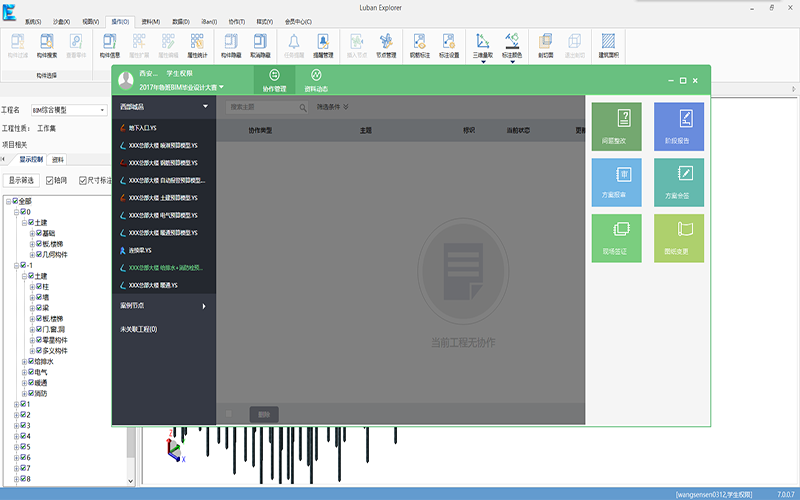The height and width of the screenshot is (500, 800).
Task: Open the 三维量取 dropdown arrow
Action: [483, 62]
